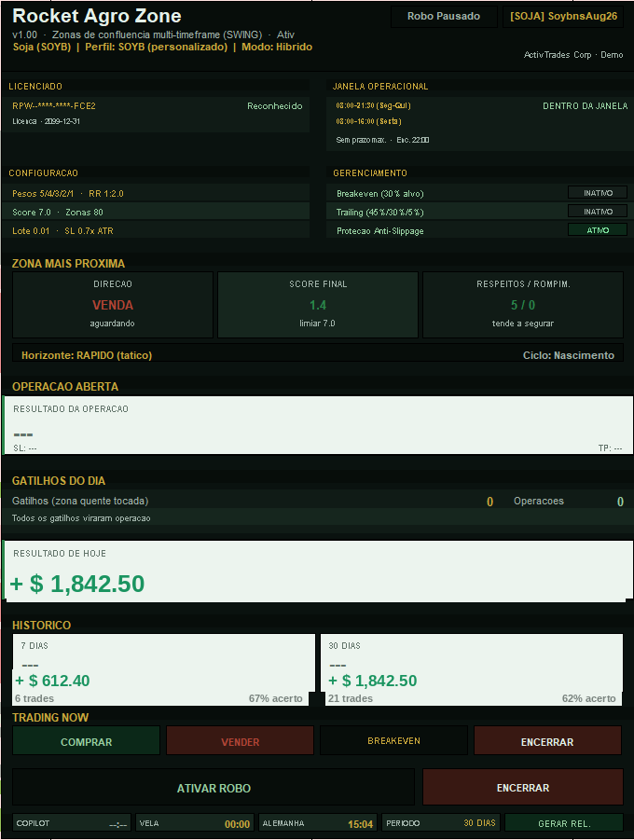Image resolution: width=634 pixels, height=840 pixels.
Task: Activate the robot with ATIVAR ROBO
Action: pyautogui.click(x=214, y=787)
